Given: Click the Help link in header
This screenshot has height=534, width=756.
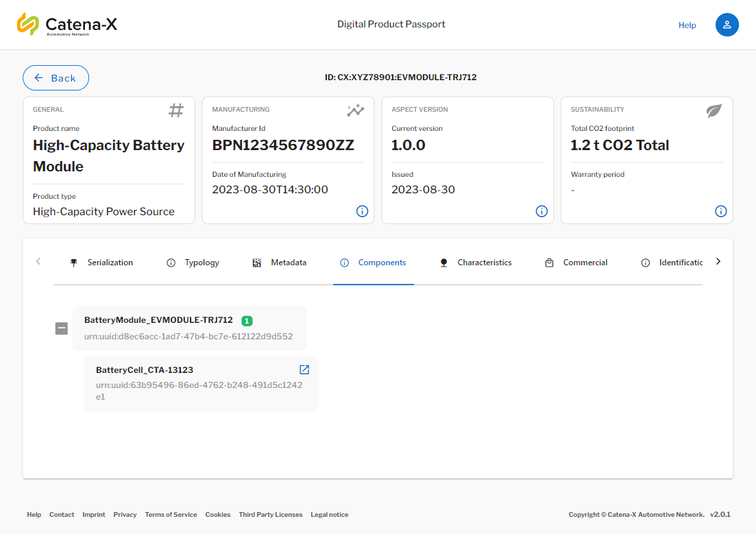Looking at the screenshot, I should tap(687, 25).
